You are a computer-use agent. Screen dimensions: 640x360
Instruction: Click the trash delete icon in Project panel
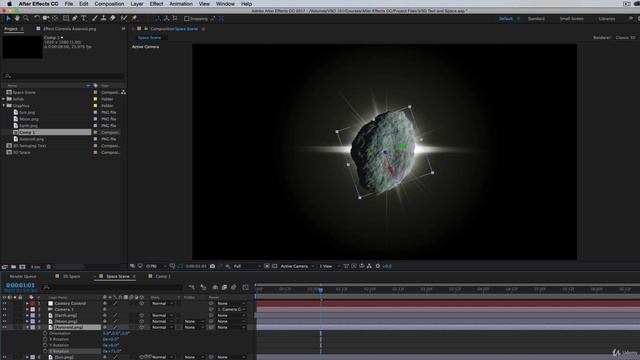coord(49,267)
